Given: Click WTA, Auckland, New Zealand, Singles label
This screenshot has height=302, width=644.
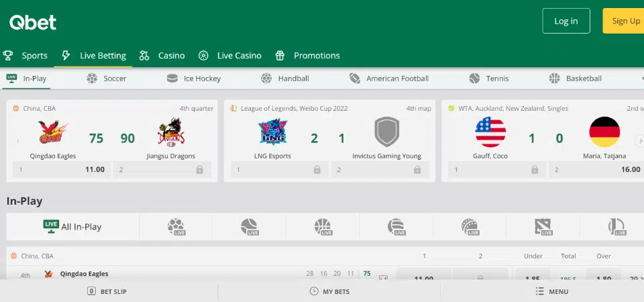Looking at the screenshot, I should (513, 109).
